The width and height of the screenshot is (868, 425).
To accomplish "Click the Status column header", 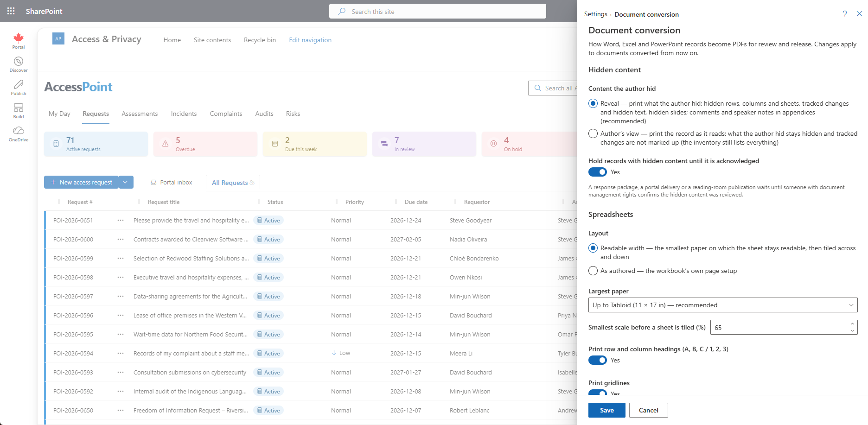I will tap(275, 202).
